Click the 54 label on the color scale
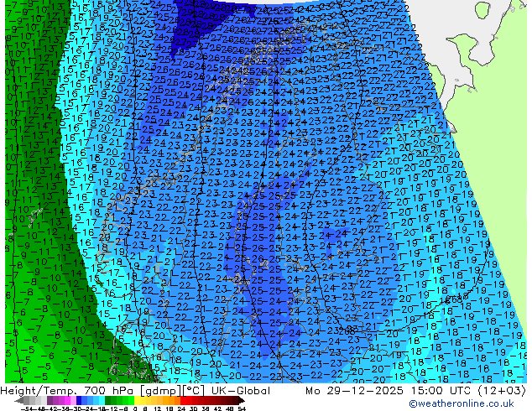 242,409
